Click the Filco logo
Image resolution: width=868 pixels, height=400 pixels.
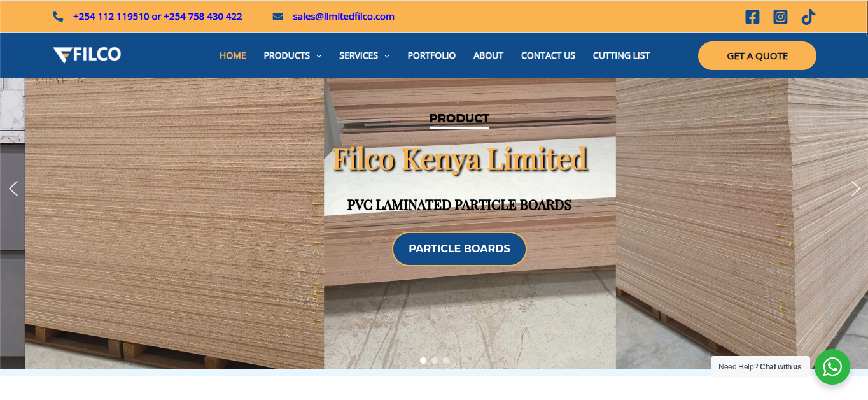[x=87, y=55]
